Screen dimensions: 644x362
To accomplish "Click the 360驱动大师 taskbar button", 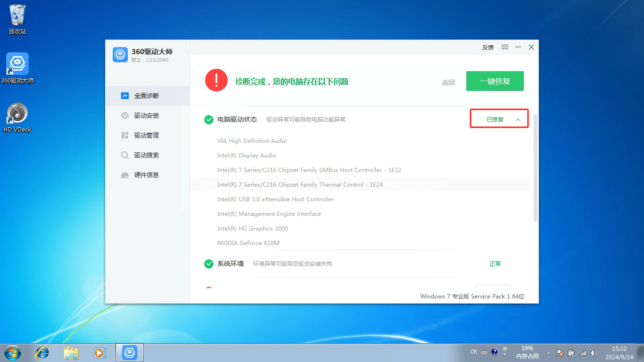I will (x=129, y=353).
